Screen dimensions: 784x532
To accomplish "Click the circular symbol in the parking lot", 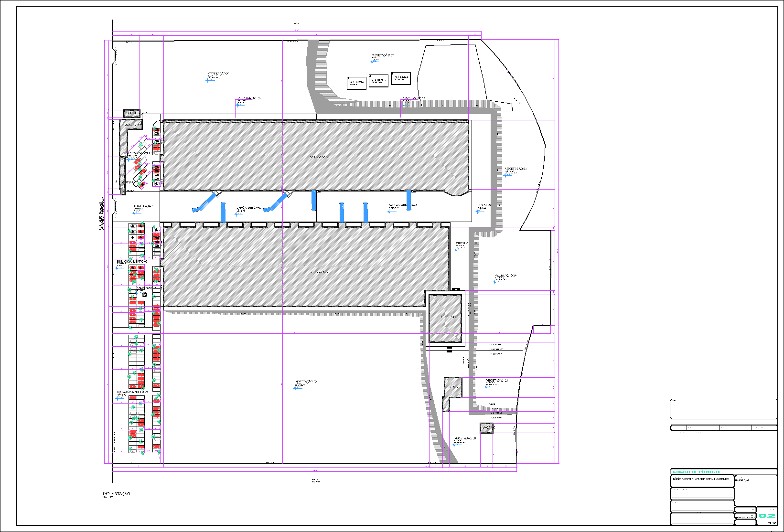I will (x=144, y=295).
